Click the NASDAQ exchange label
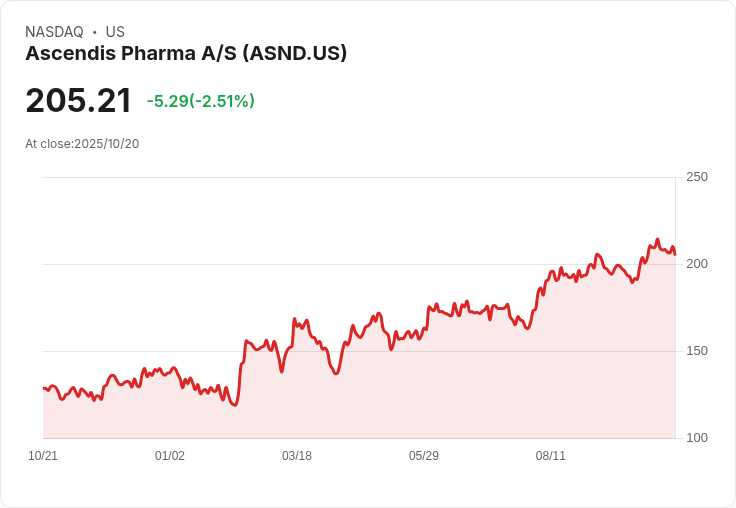736x508 pixels. [54, 32]
